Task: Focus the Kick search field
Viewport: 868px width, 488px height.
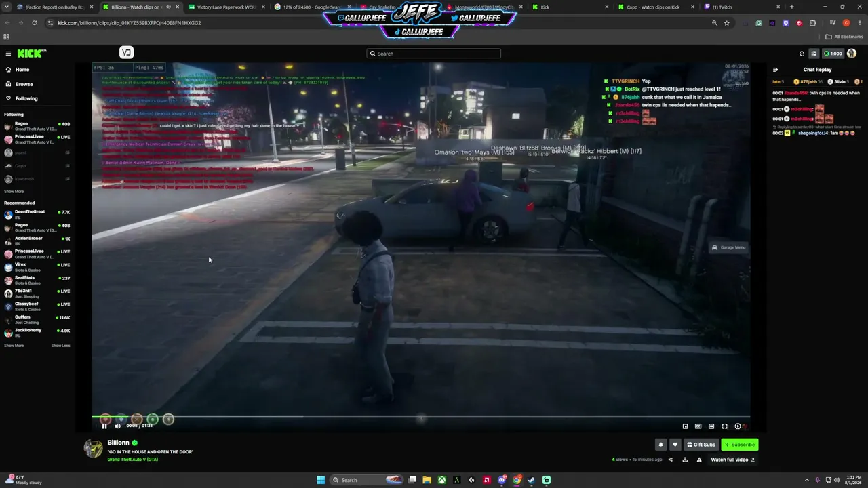Action: coord(434,54)
